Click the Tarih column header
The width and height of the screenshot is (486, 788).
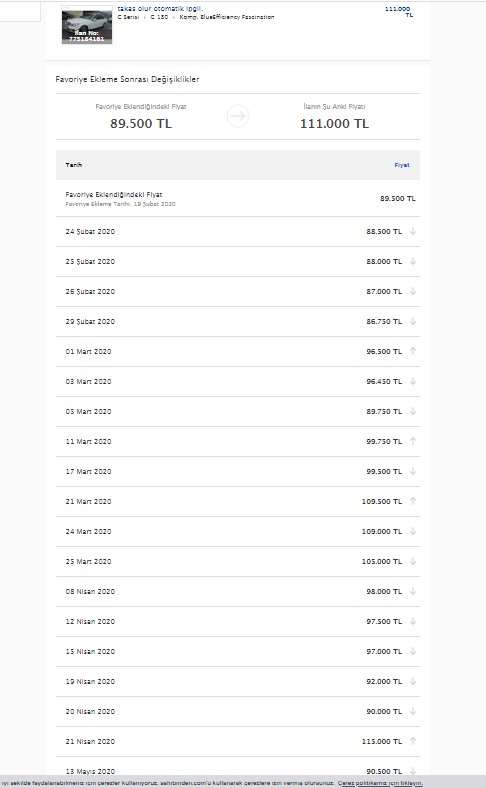click(x=73, y=165)
